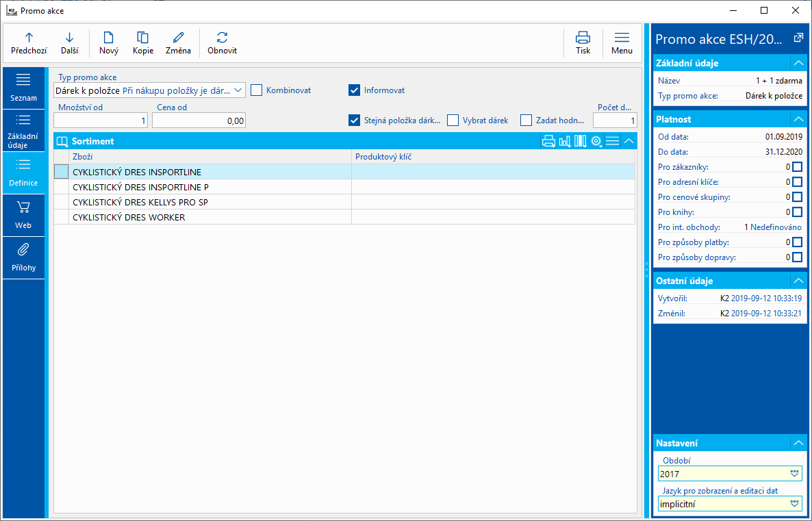Refresh data with the Obnovit icon
This screenshot has height=521, width=812.
click(222, 38)
